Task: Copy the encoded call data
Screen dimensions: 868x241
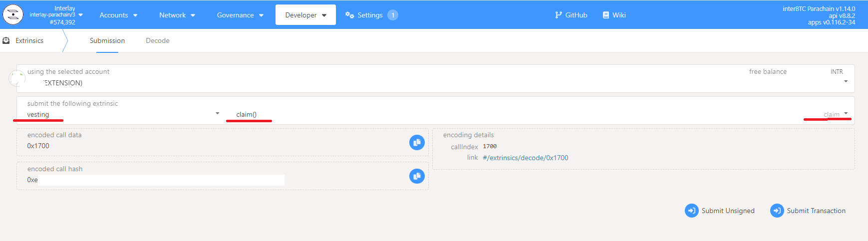Action: click(417, 143)
